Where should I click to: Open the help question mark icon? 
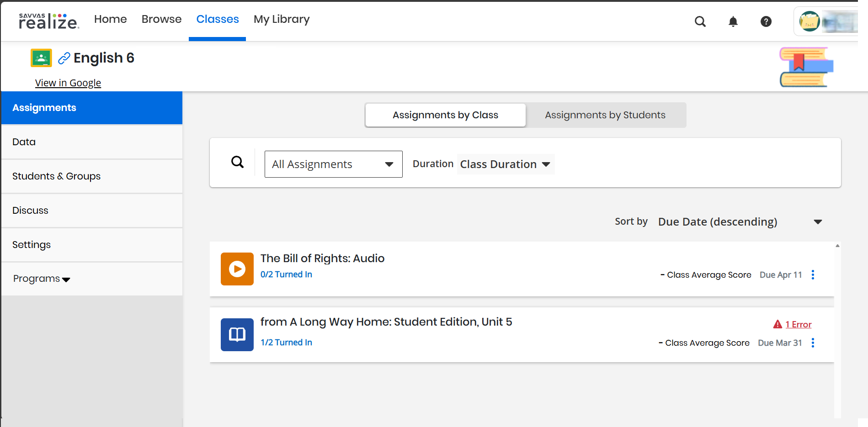click(766, 21)
